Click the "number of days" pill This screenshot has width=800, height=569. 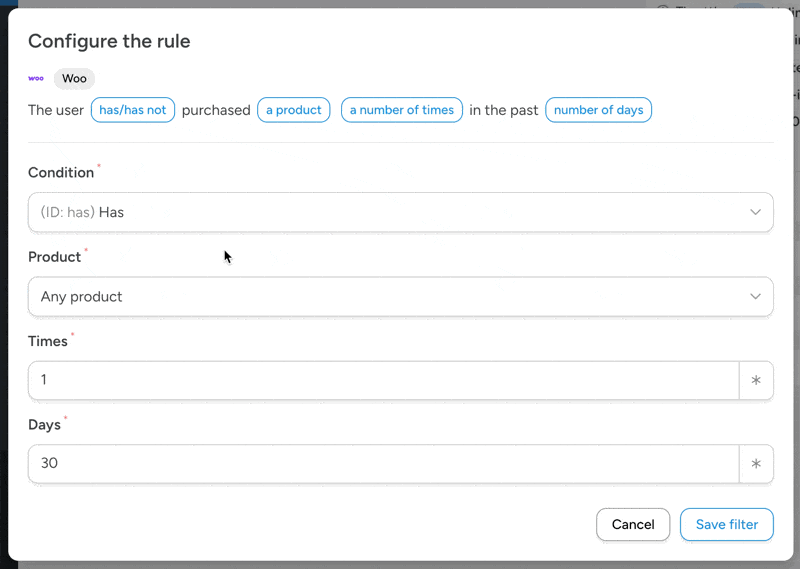pyautogui.click(x=598, y=110)
